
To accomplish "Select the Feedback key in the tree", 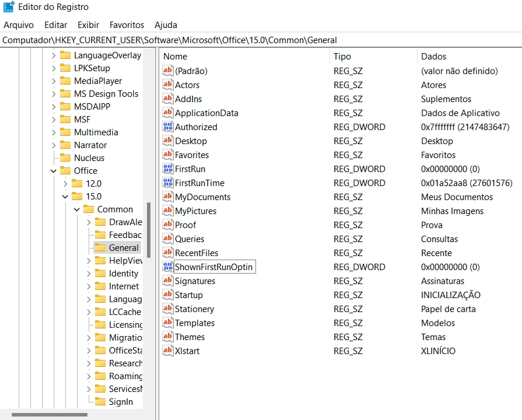I will [125, 235].
